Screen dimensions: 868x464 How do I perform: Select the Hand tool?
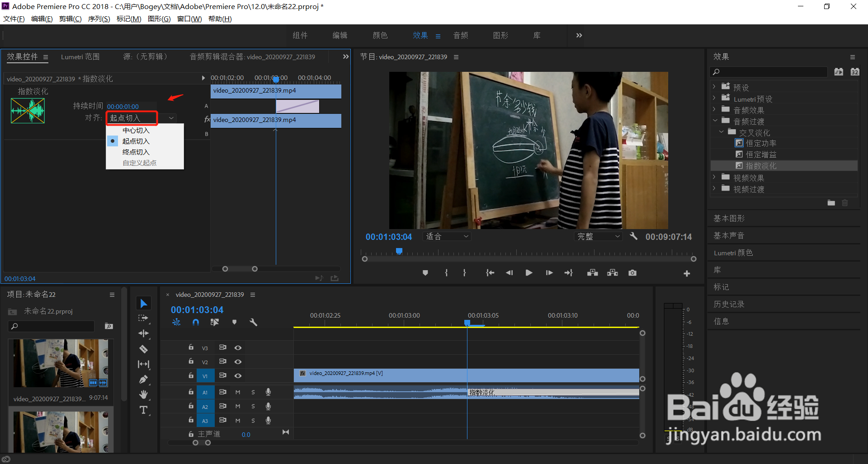click(x=143, y=395)
